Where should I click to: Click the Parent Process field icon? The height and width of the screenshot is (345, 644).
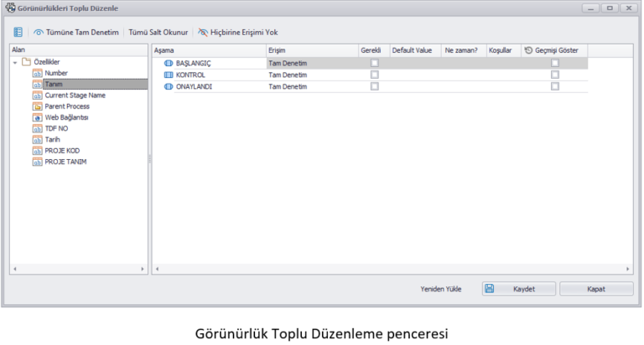[37, 106]
